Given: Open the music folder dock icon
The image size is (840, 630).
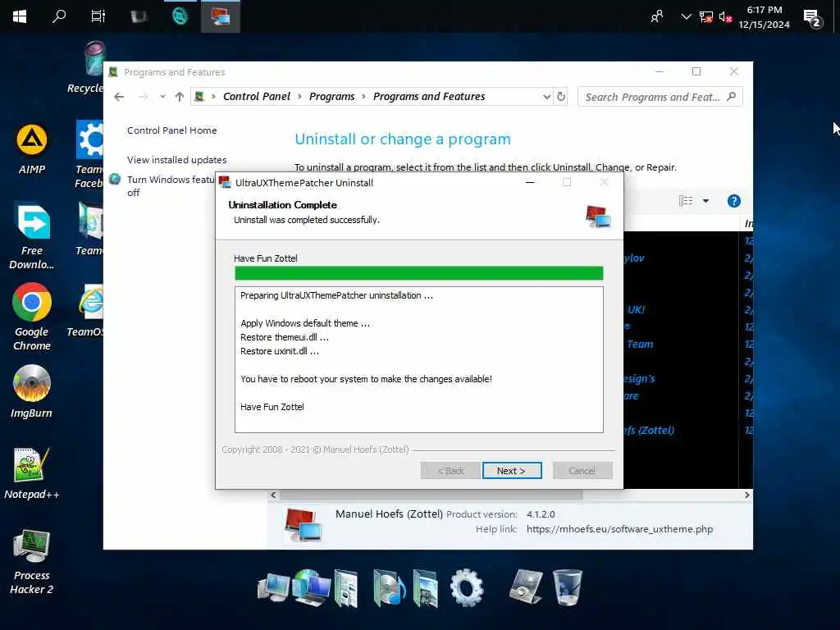Looking at the screenshot, I should point(388,588).
